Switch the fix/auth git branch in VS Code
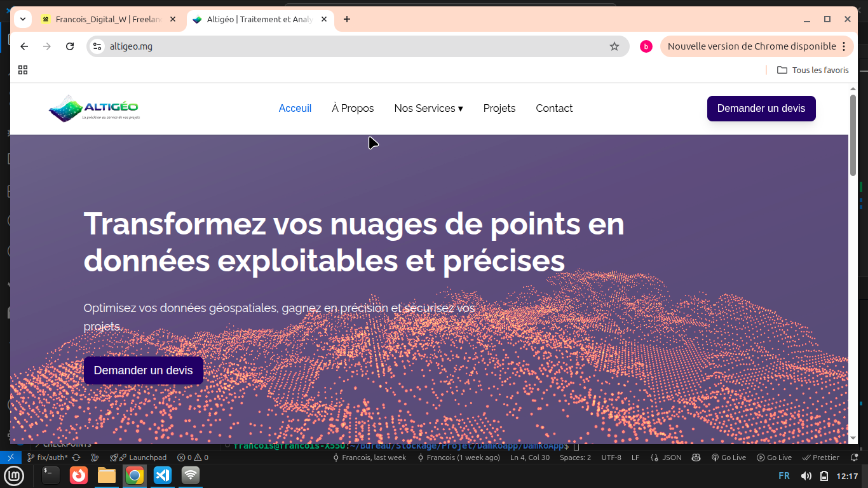The height and width of the screenshot is (488, 868). point(48,457)
